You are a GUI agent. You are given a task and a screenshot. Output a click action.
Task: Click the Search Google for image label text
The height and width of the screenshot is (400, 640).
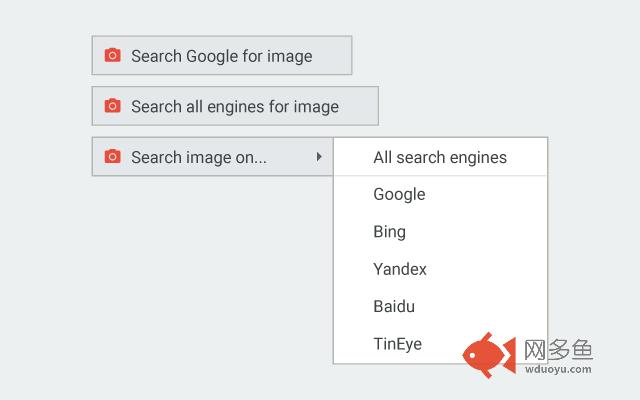tap(221, 56)
